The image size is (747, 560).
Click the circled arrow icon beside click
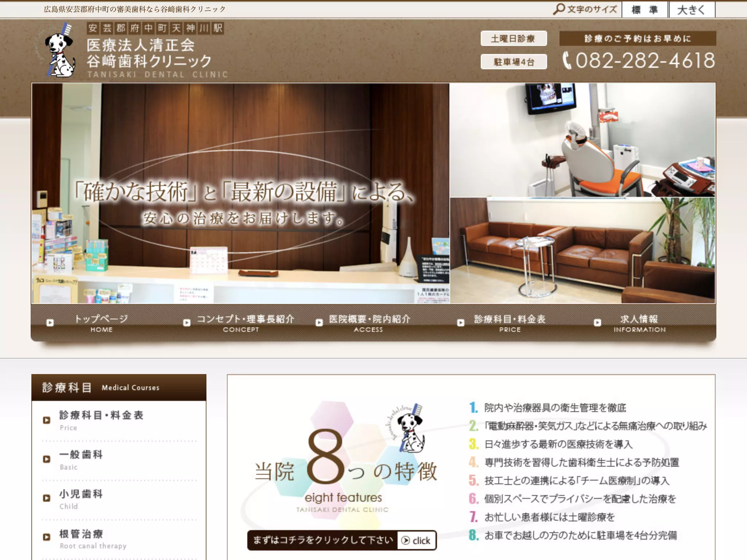coord(405,541)
